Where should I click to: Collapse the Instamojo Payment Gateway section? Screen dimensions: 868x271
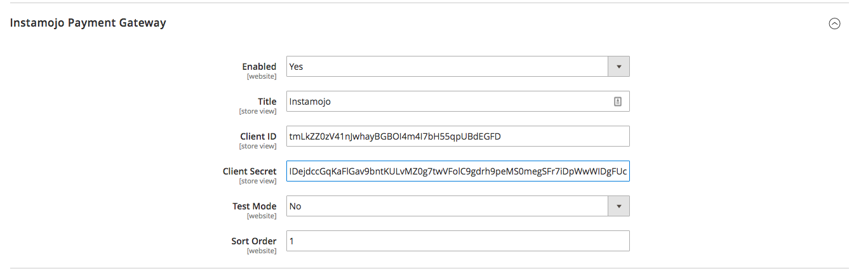point(834,23)
